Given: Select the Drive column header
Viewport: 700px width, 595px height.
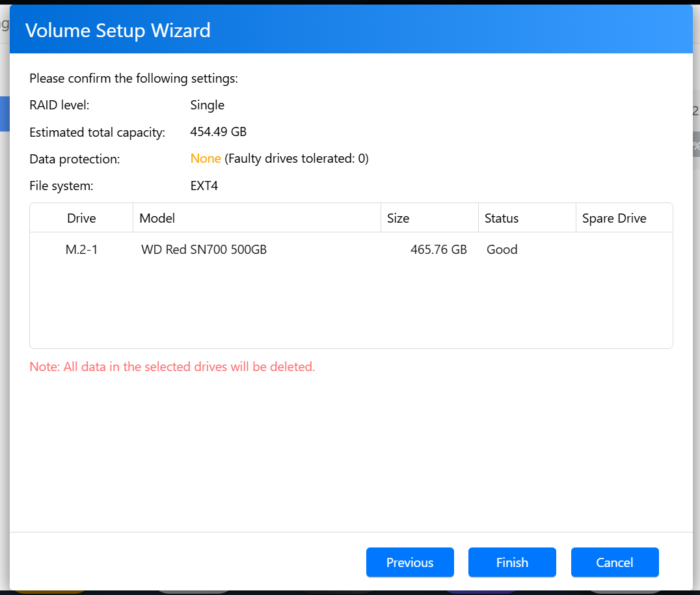Looking at the screenshot, I should click(x=81, y=218).
